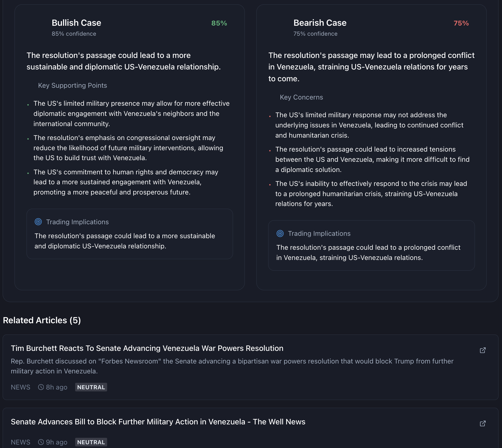Image resolution: width=502 pixels, height=448 pixels.
Task: Click the clock icon next to 9h ago
Action: (x=41, y=442)
